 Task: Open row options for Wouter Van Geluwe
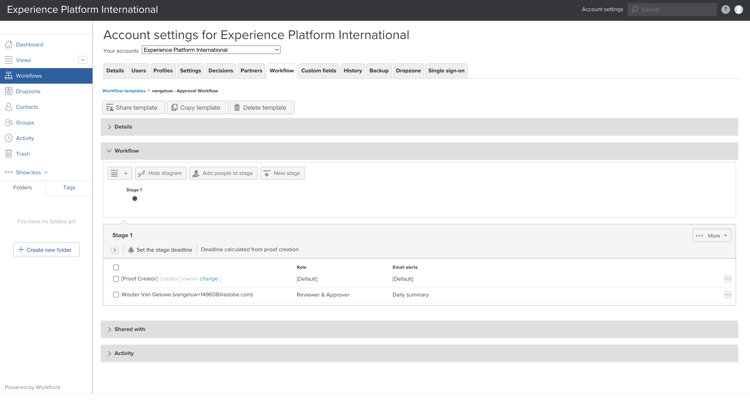click(727, 295)
